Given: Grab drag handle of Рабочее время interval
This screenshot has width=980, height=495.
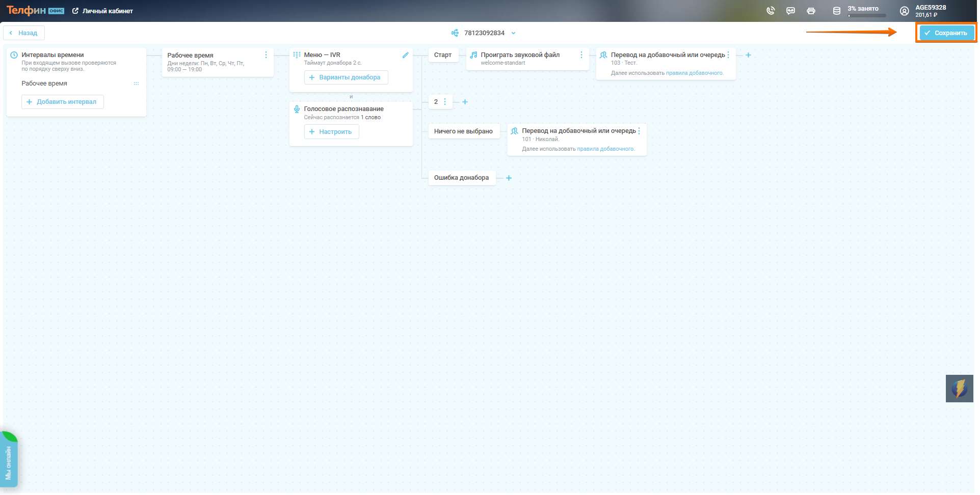Looking at the screenshot, I should click(x=136, y=84).
